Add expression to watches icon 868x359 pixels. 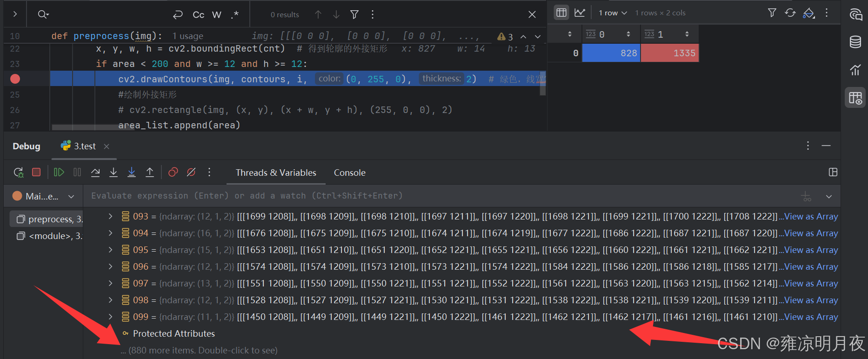click(x=806, y=196)
